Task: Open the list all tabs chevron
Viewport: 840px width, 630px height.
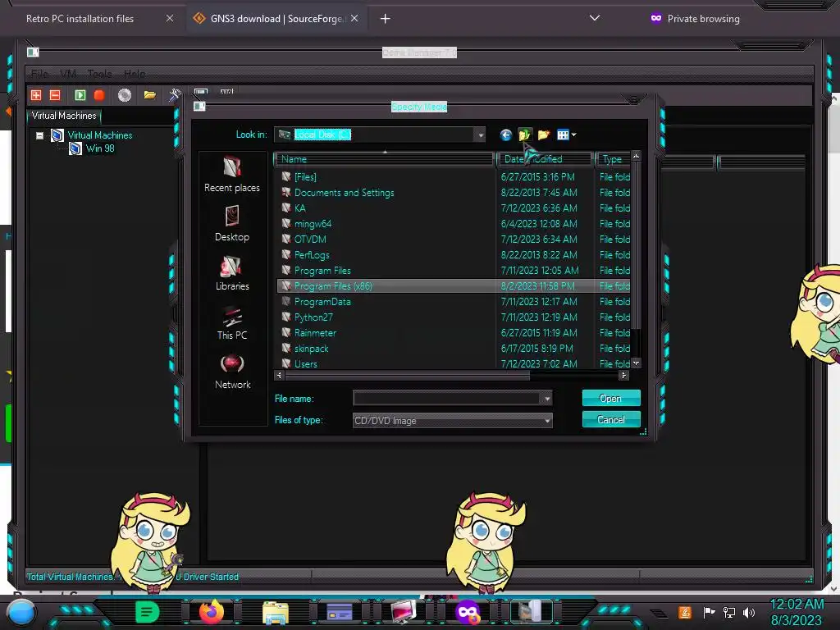Action: tap(594, 18)
